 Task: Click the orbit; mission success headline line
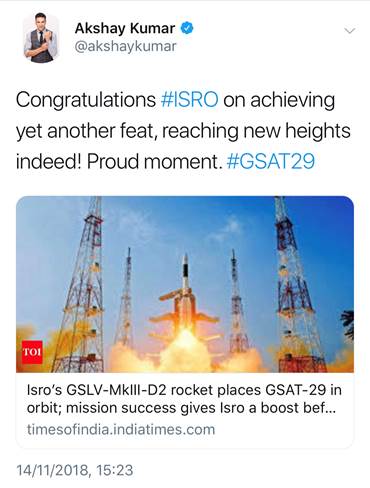point(182,408)
